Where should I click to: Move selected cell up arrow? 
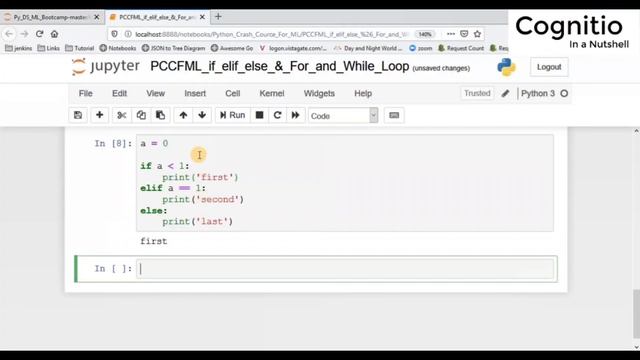[183, 115]
